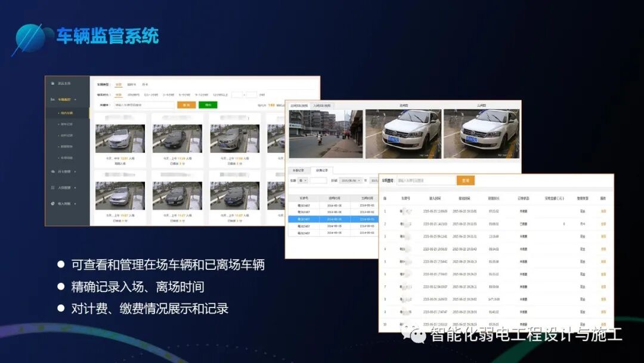Choose the second option in the vehicle-type filter row
Screen dimensions: 644x363
pos(131,85)
